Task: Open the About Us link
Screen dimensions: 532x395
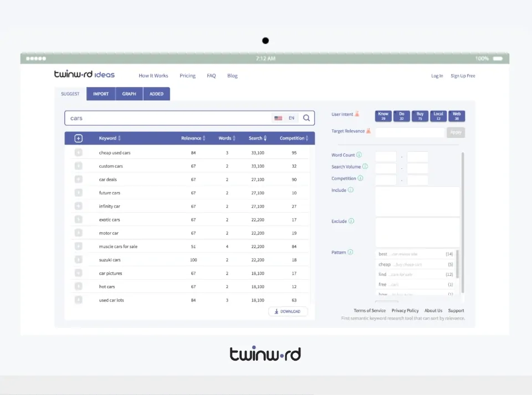Action: [x=433, y=311]
